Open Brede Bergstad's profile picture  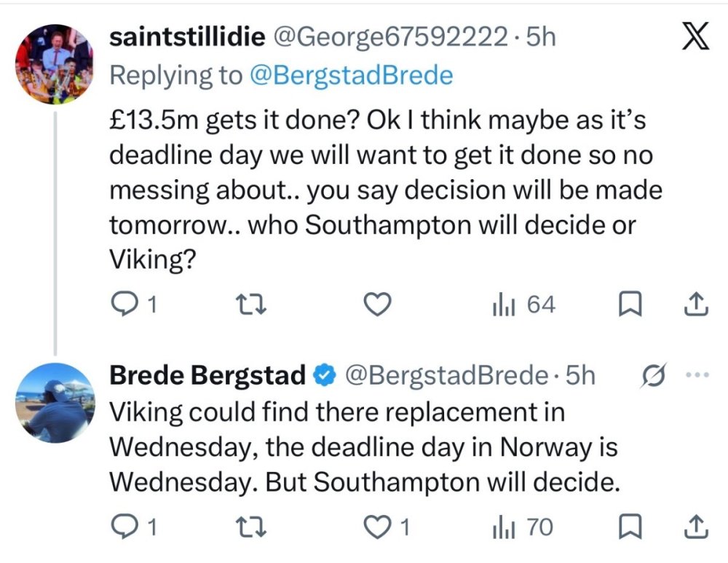click(55, 403)
